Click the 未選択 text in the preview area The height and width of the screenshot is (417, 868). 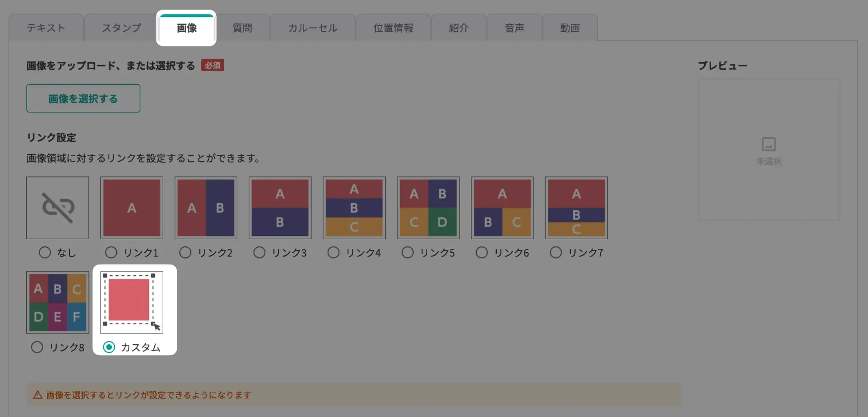point(769,161)
